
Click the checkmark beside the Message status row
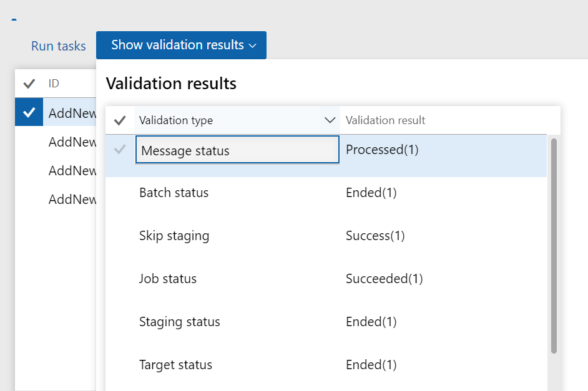point(120,149)
